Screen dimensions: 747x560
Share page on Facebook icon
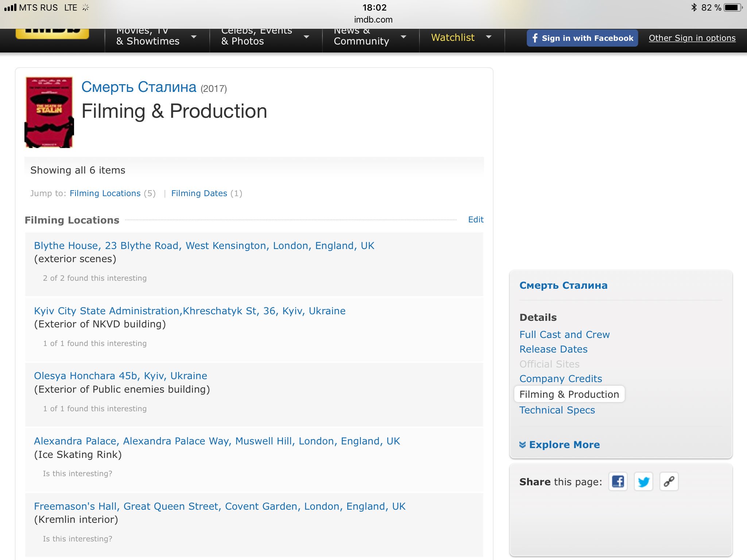pos(618,482)
